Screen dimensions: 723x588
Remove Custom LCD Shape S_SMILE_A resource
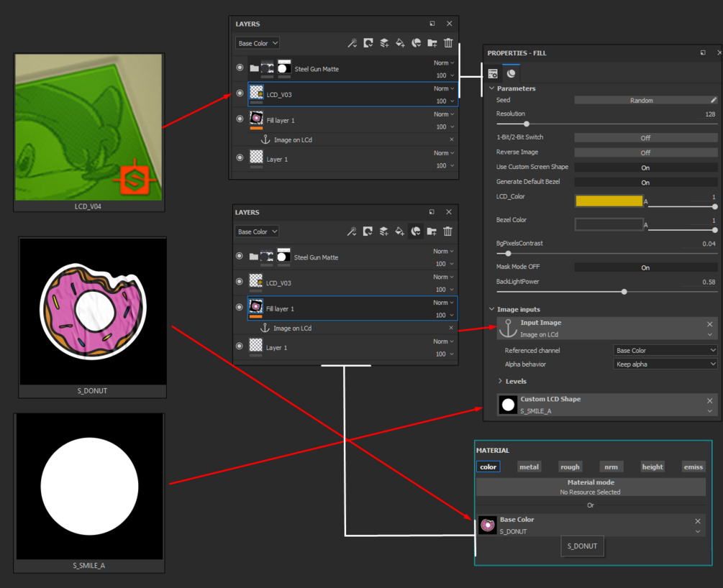(709, 400)
